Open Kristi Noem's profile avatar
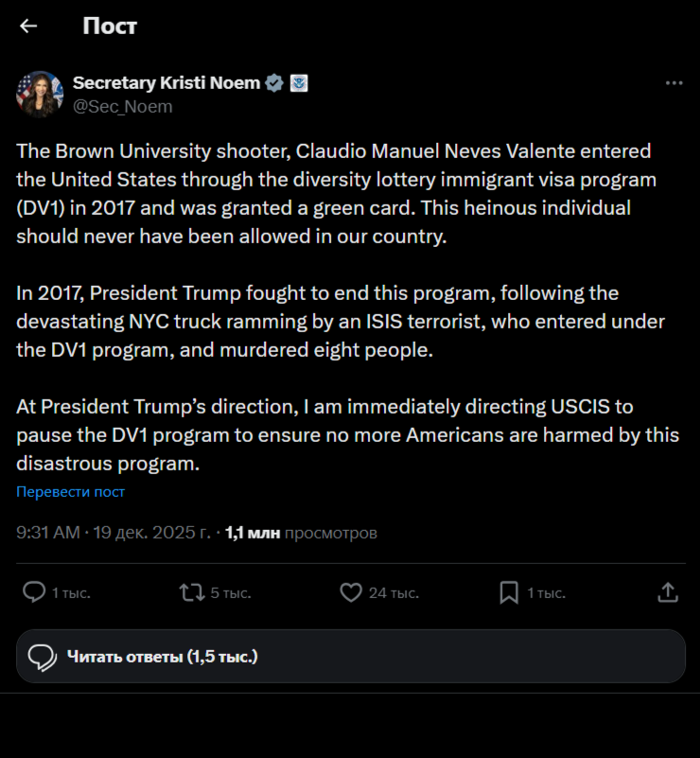Viewport: 700px width, 758px height. coord(39,94)
